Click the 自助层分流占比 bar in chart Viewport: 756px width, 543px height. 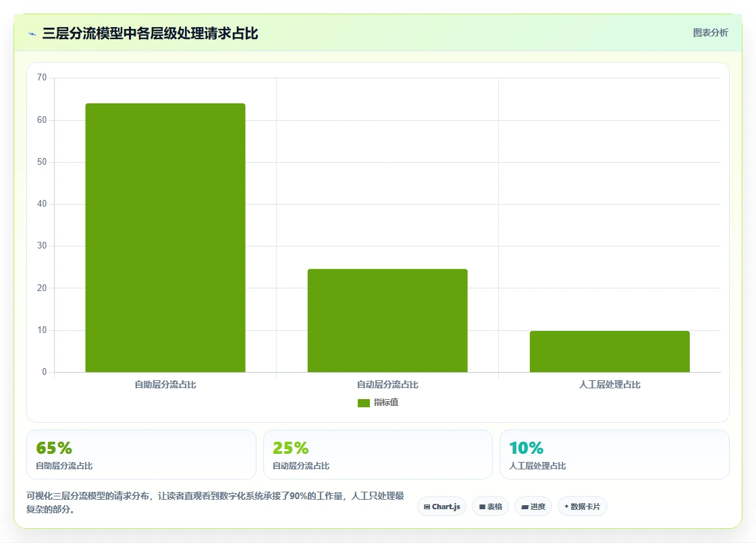[165, 238]
